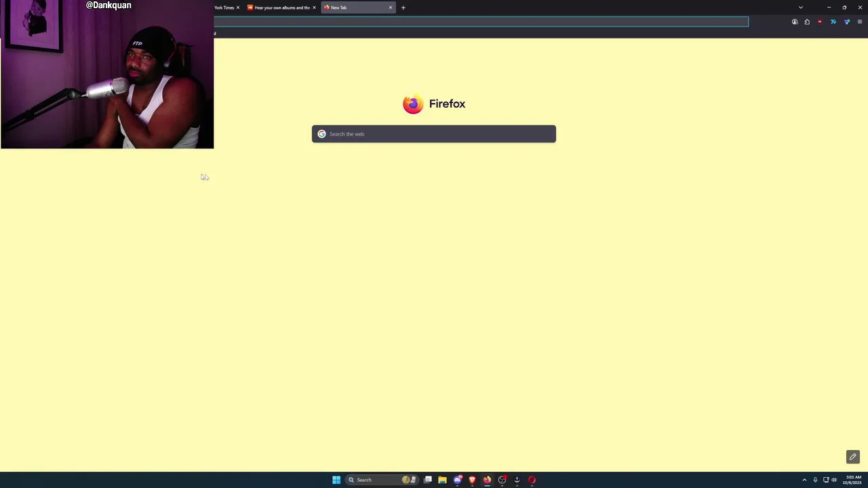Click the Search the web box

(434, 134)
